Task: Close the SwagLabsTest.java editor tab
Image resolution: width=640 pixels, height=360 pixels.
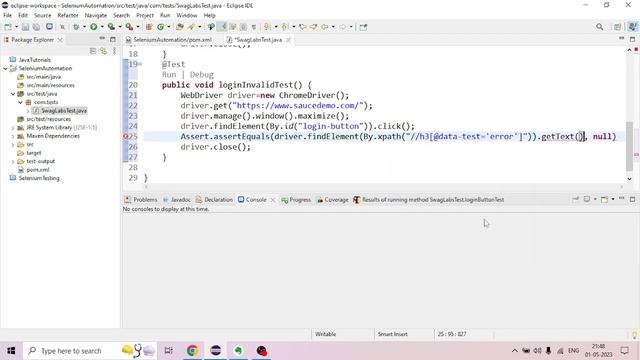Action: 289,40
